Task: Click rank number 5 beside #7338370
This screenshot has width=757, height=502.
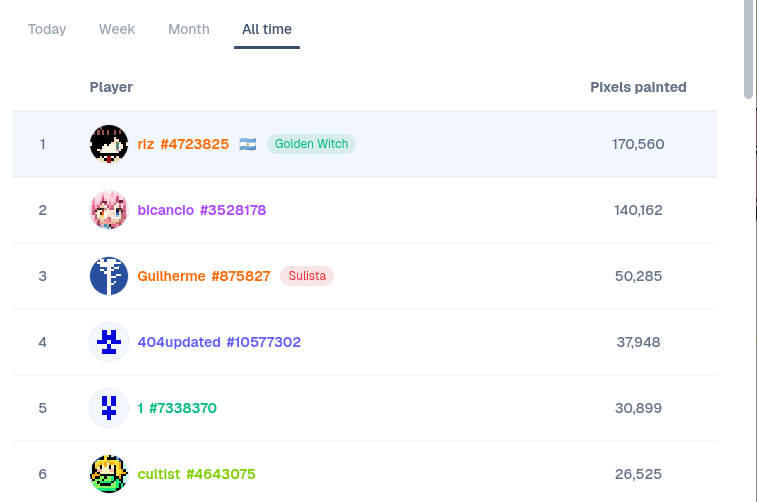Action: tap(42, 408)
